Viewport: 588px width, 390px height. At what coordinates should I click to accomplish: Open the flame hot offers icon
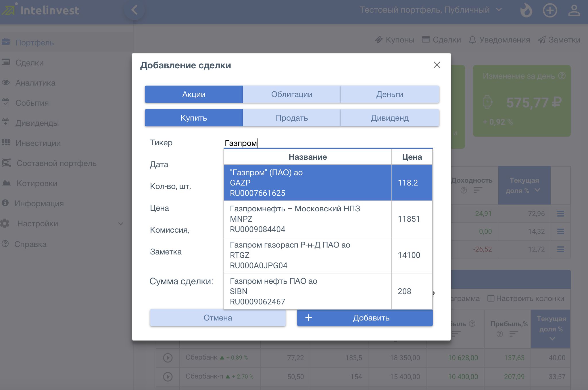[526, 10]
